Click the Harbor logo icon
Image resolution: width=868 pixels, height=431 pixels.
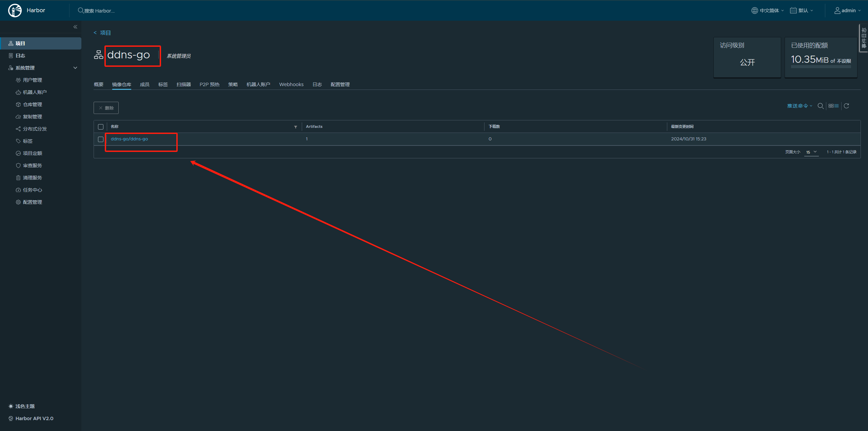pyautogui.click(x=15, y=11)
